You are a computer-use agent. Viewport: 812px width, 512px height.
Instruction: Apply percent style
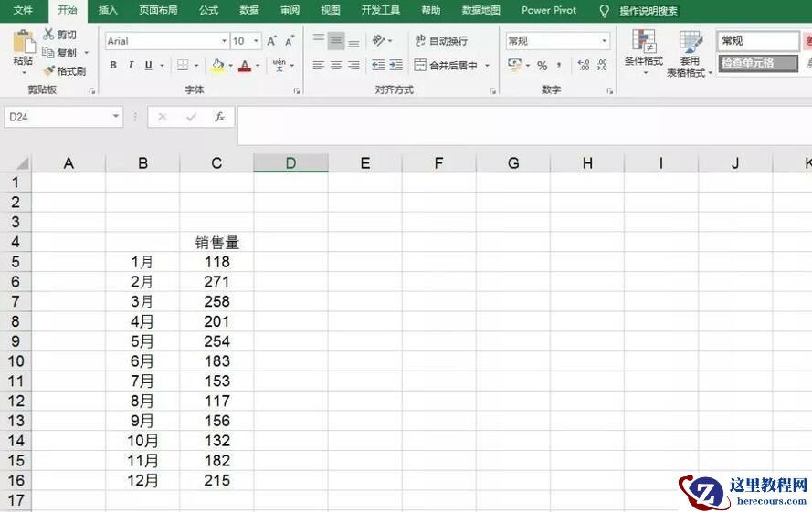(543, 65)
